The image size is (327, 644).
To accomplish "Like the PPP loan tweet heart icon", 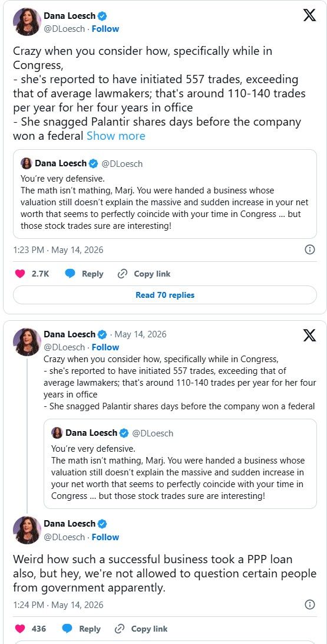I will (19, 629).
